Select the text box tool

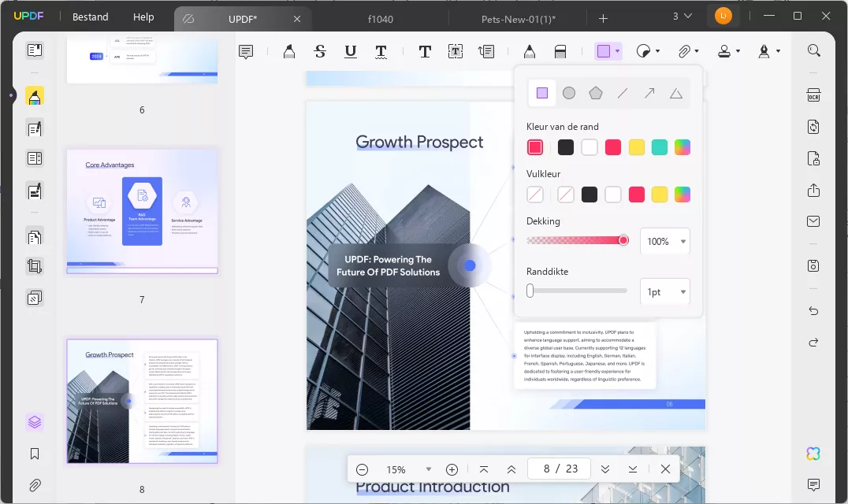coord(456,52)
